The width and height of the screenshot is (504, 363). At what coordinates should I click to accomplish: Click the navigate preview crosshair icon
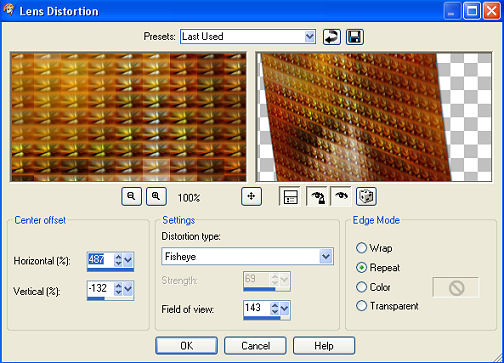(251, 196)
